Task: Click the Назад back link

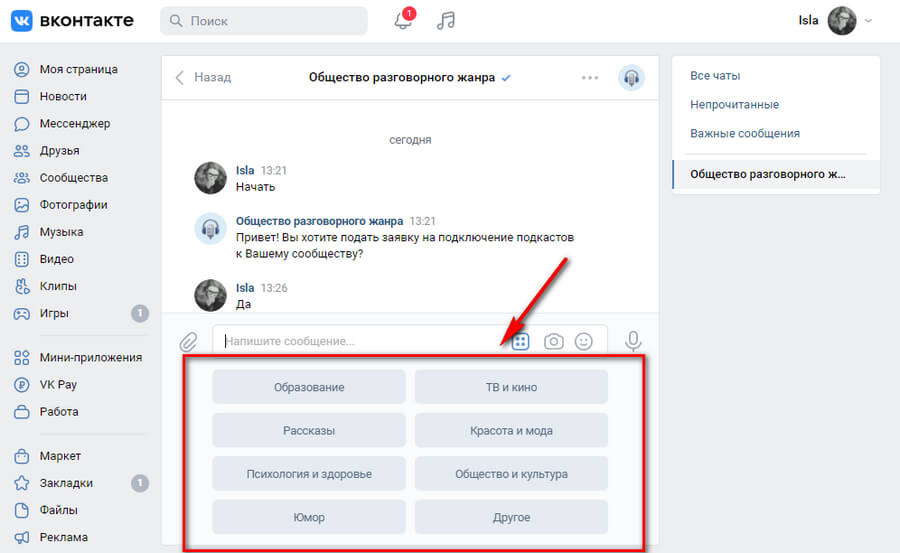Action: 203,78
